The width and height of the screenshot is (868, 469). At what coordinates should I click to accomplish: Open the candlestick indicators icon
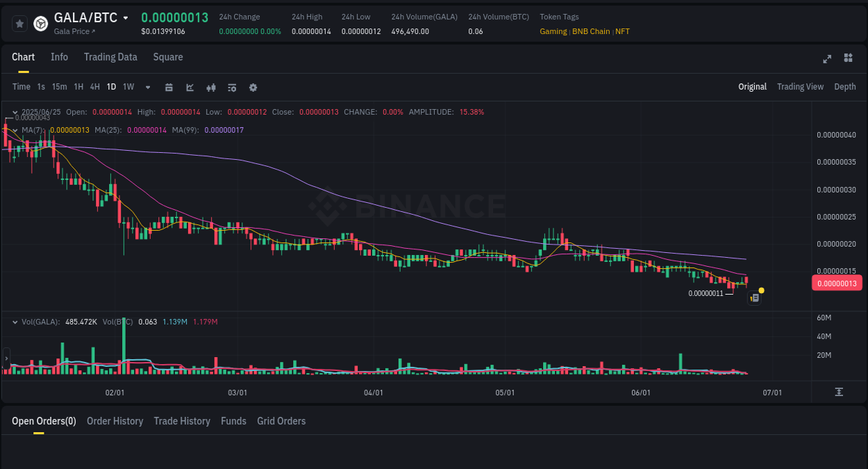[x=210, y=88]
